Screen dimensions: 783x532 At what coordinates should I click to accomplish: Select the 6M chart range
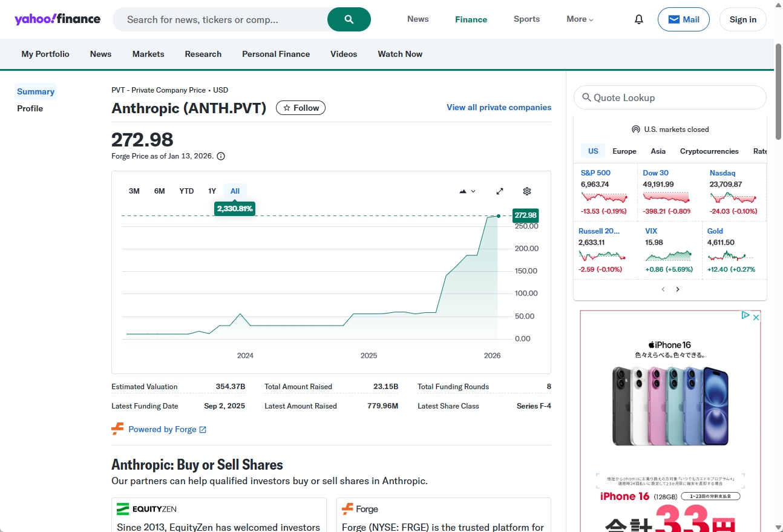click(x=160, y=191)
